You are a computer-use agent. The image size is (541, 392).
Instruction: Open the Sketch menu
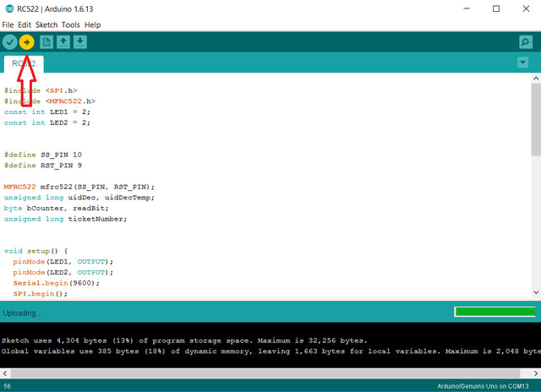[46, 25]
